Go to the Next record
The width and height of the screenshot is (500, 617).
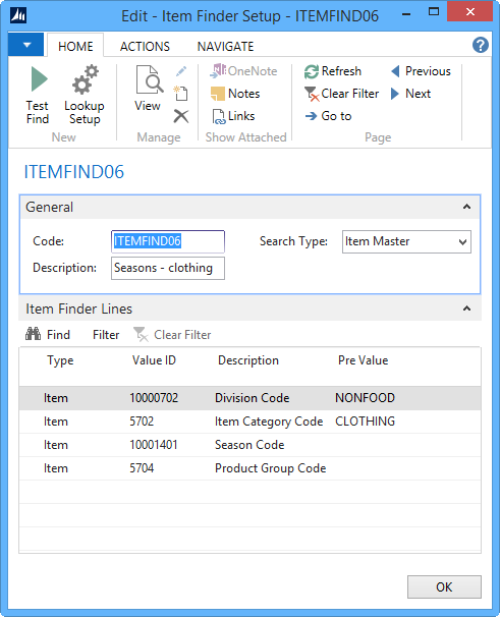[411, 94]
